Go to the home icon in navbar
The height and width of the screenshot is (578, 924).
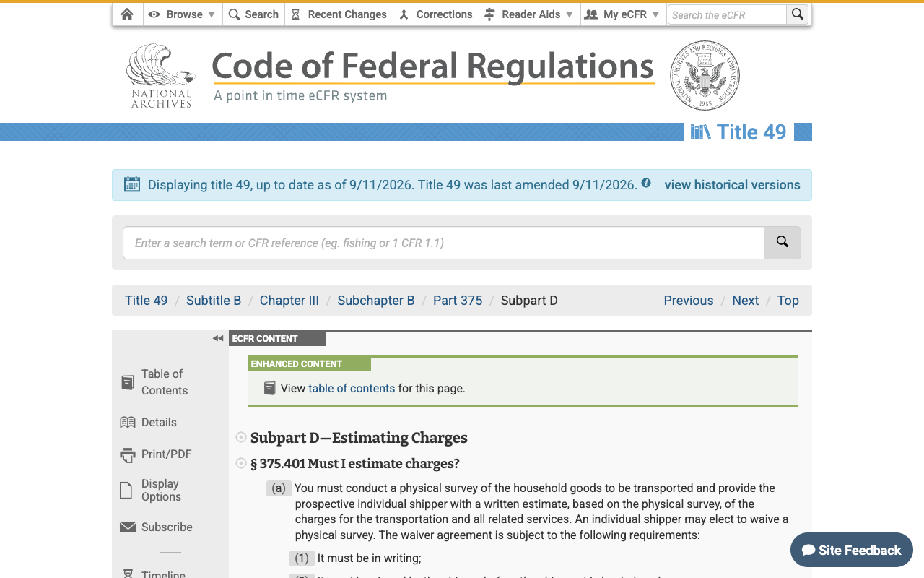pos(127,14)
